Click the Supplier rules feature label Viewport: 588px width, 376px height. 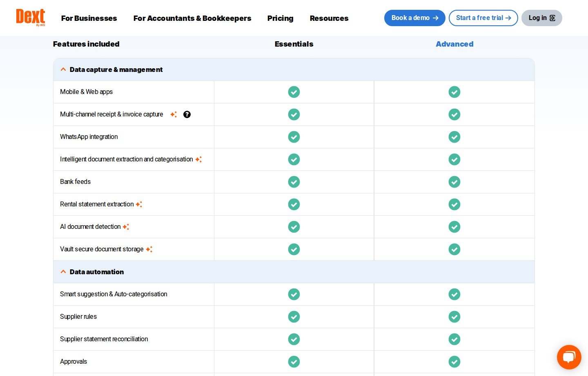pyautogui.click(x=78, y=317)
